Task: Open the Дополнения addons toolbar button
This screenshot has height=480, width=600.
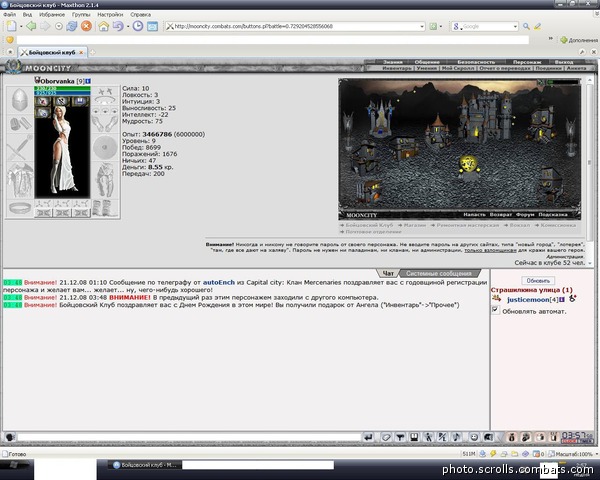Action: [579, 40]
